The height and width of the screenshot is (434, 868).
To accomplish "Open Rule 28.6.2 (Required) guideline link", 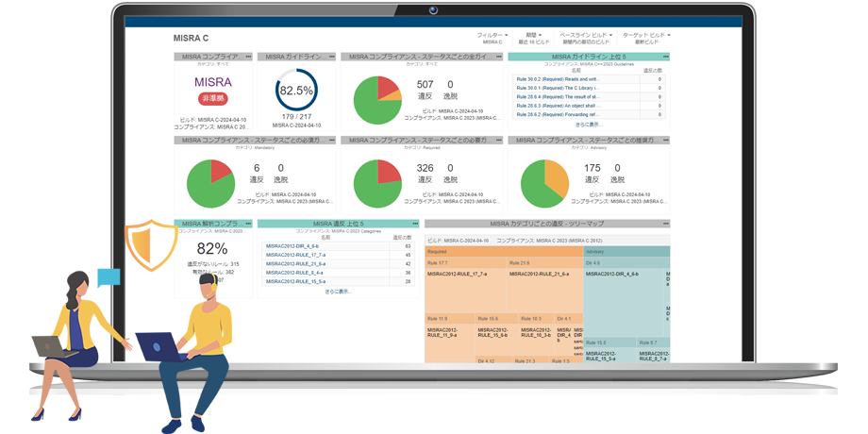I will [x=558, y=114].
